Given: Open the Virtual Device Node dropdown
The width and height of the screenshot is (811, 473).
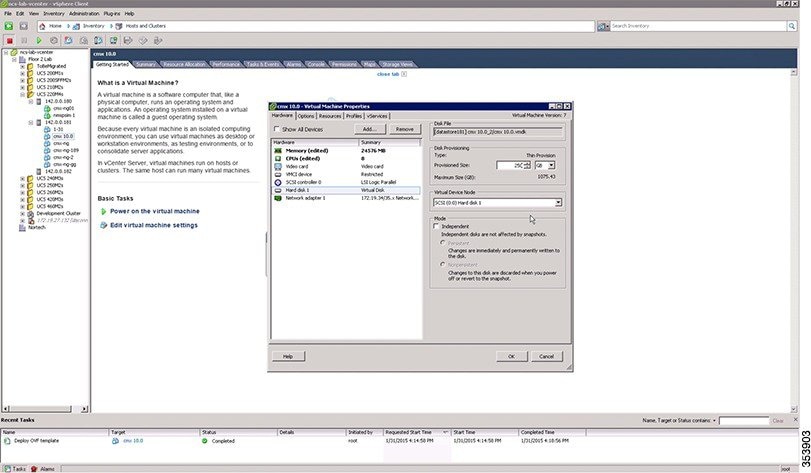Looking at the screenshot, I should tap(557, 203).
